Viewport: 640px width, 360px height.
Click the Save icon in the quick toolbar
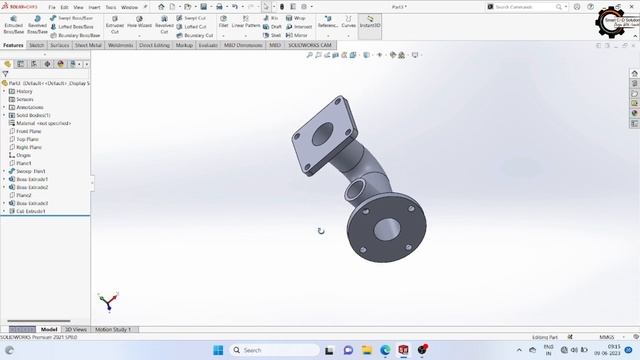point(203,7)
